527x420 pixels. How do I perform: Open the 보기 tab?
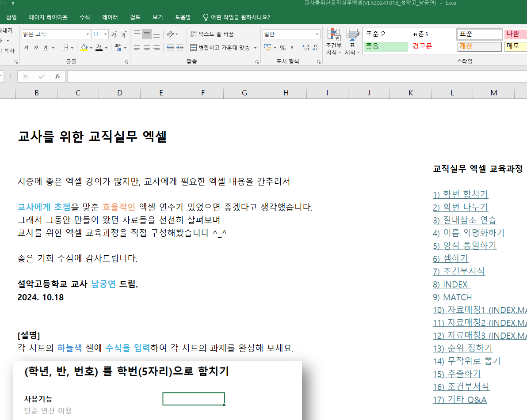[x=158, y=17]
